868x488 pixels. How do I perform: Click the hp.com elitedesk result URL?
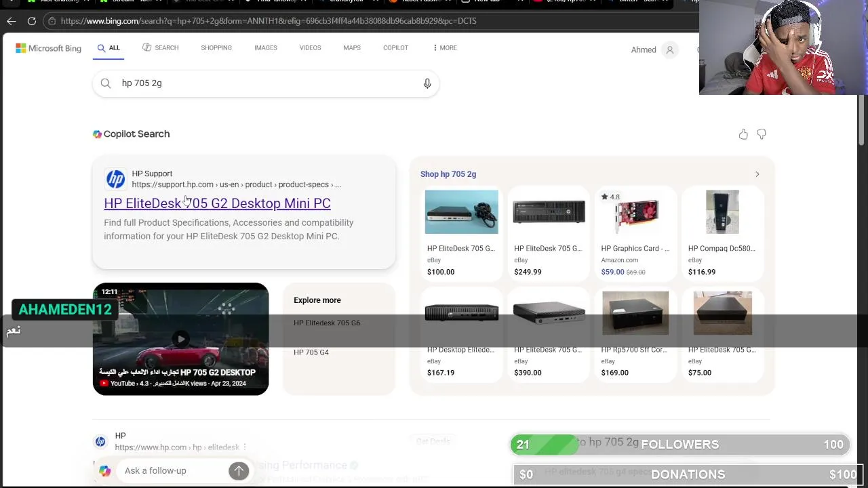pos(177,447)
